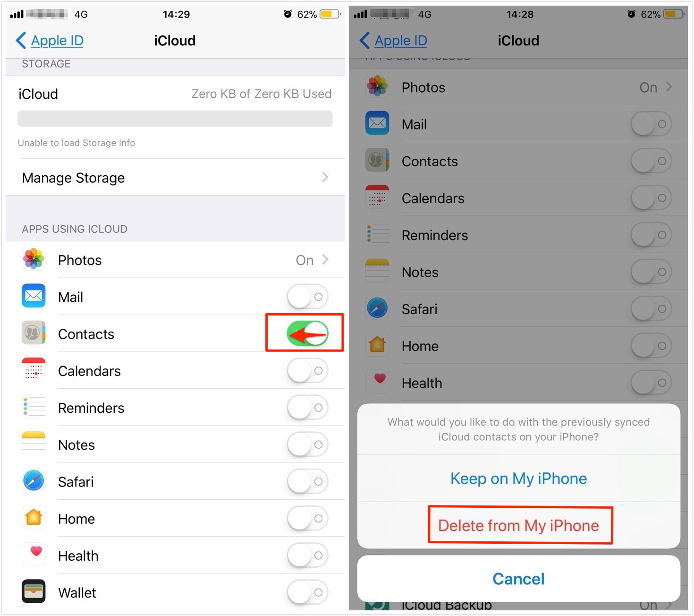Enable the Wallet toggle switch
This screenshot has width=694, height=616.
click(x=307, y=592)
